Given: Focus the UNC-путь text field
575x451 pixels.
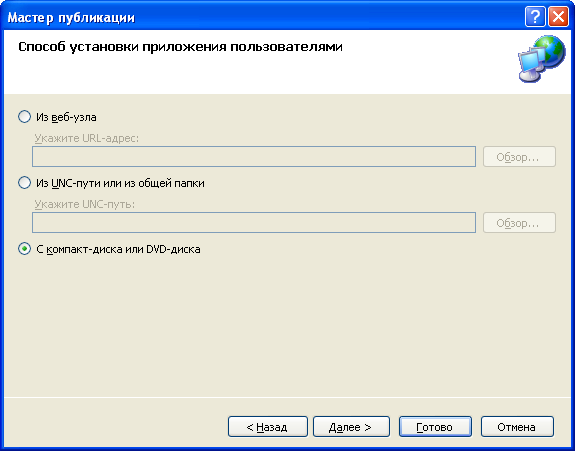Looking at the screenshot, I should (254, 223).
